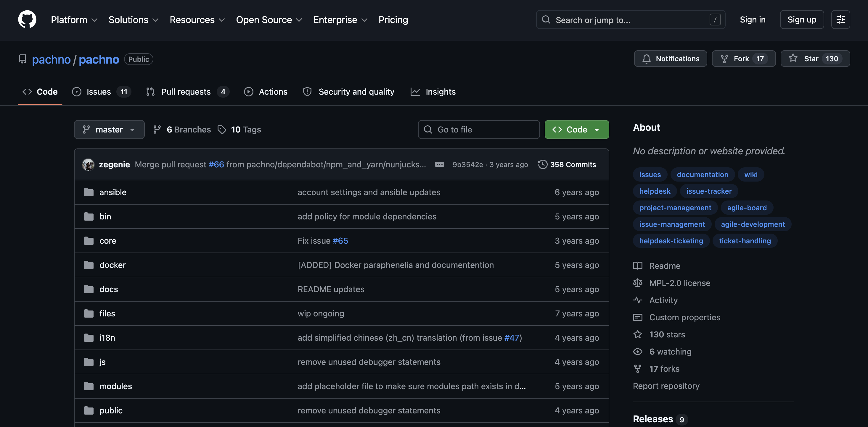The height and width of the screenshot is (427, 868).
Task: Open the 10 Tags link
Action: (239, 130)
